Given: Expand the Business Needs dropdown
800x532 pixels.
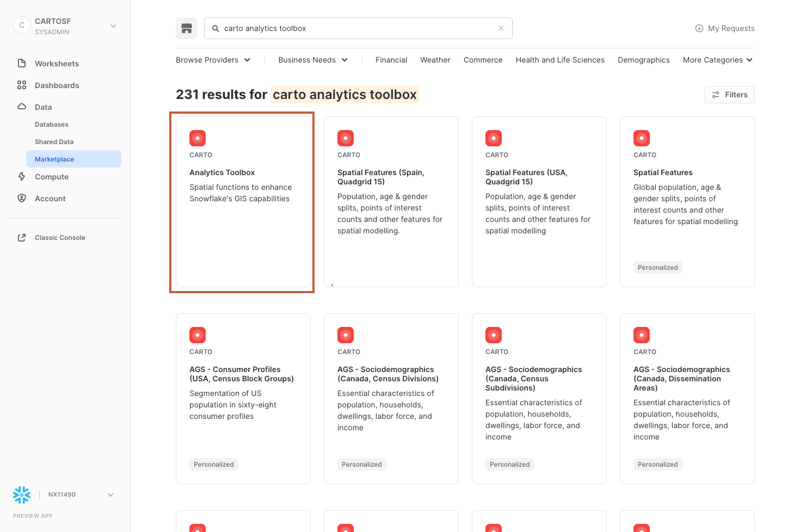Looking at the screenshot, I should tap(313, 60).
